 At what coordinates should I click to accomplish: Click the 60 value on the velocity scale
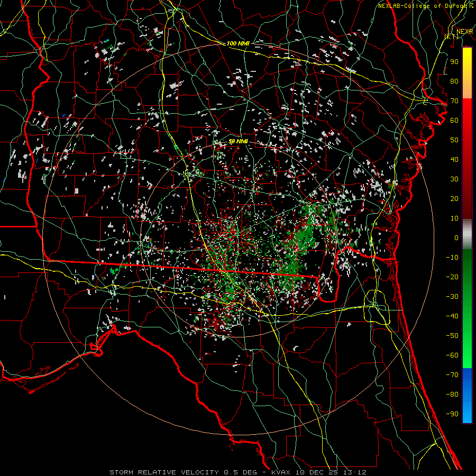pyautogui.click(x=454, y=120)
